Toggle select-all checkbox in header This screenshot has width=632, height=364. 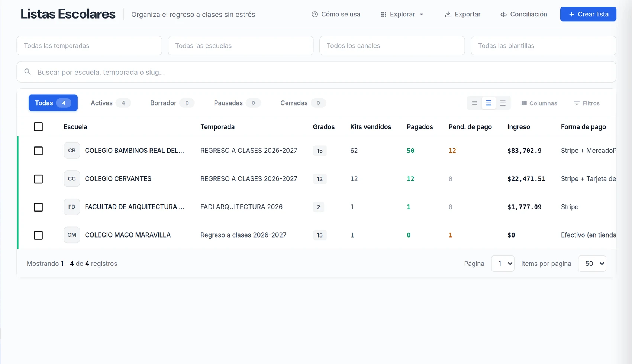click(38, 127)
